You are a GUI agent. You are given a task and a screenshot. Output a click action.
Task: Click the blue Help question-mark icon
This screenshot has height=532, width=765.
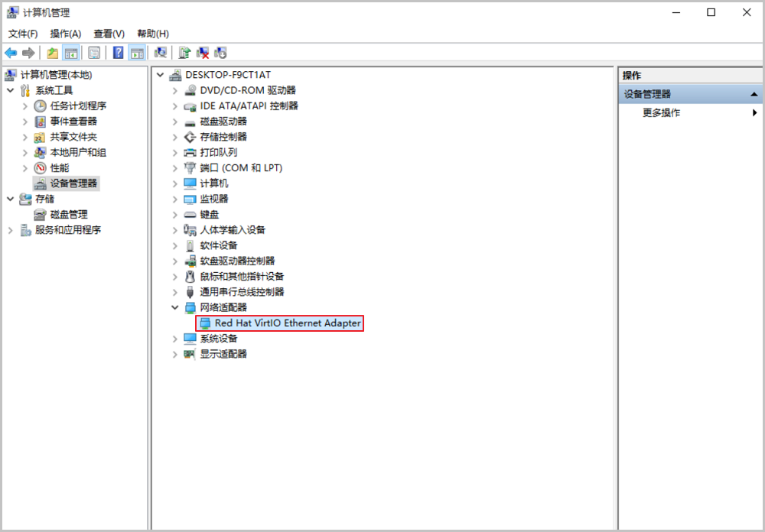118,53
